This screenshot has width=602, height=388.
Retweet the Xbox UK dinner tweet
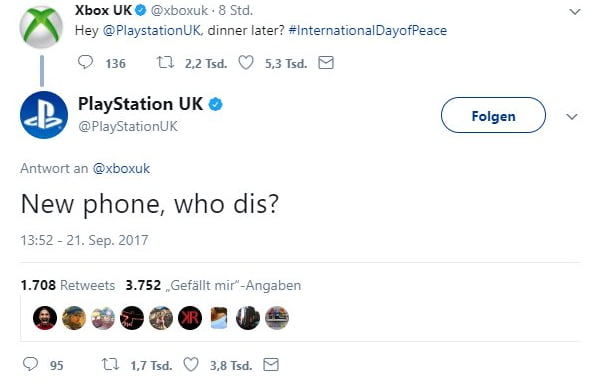click(165, 62)
